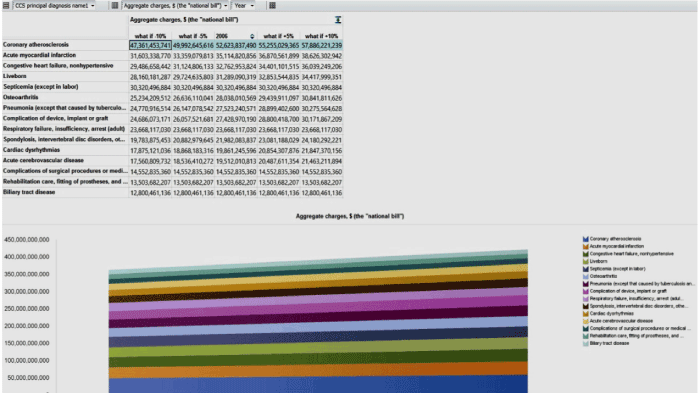Select the 'what if -10%' column header
The width and height of the screenshot is (700, 393).
coord(150,36)
